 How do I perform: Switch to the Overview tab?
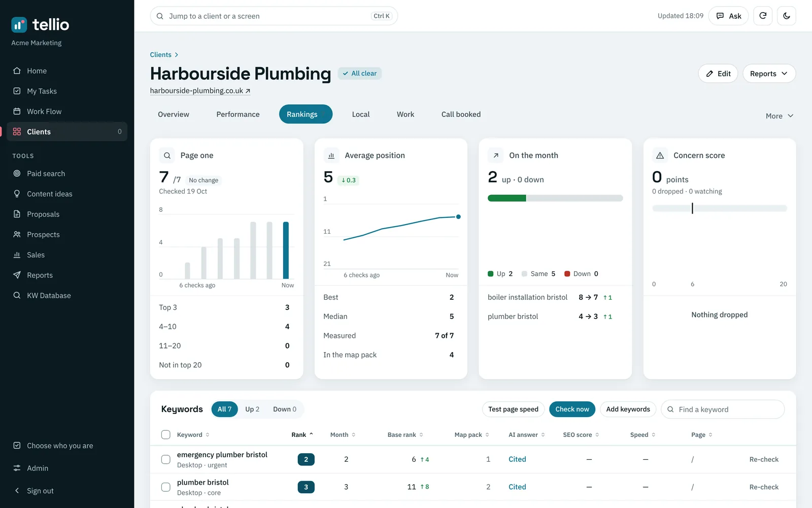click(x=174, y=114)
